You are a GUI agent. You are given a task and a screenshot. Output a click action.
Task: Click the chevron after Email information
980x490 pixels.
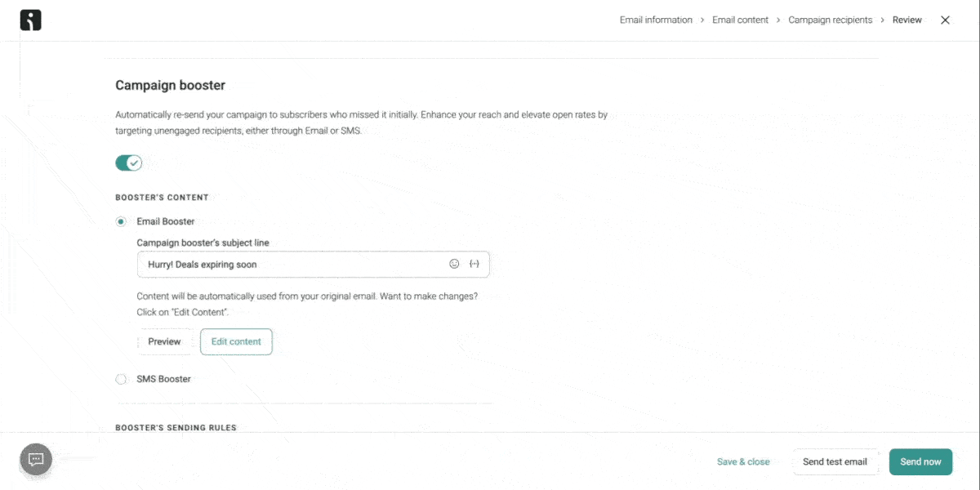tap(702, 20)
